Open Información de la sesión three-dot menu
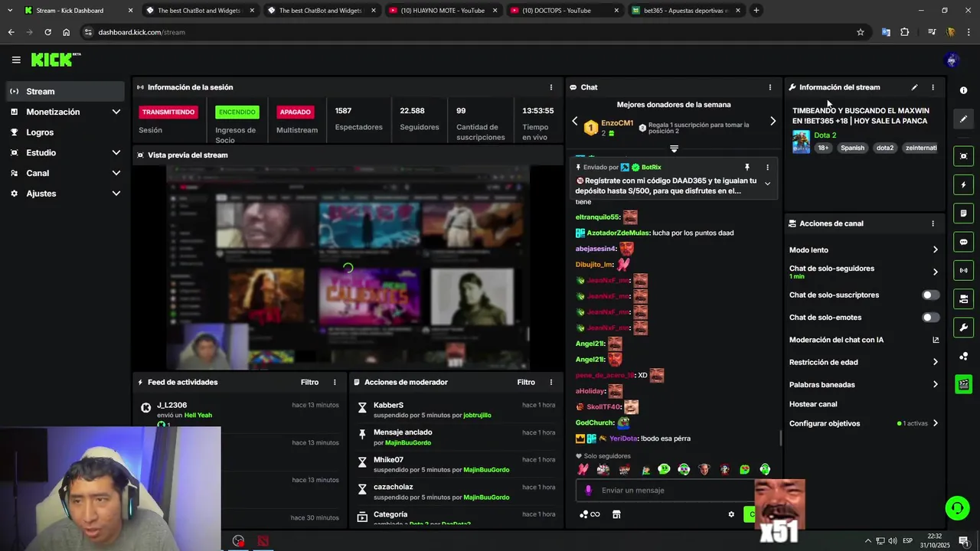This screenshot has height=551, width=980. pos(550,87)
